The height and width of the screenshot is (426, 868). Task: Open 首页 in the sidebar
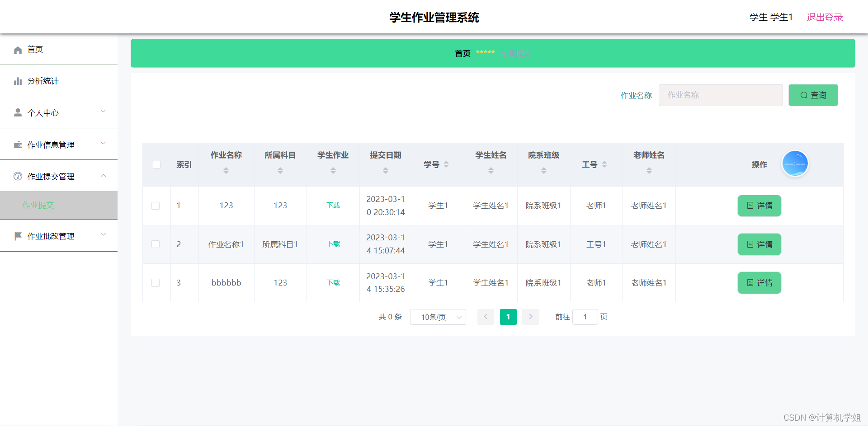tap(59, 49)
